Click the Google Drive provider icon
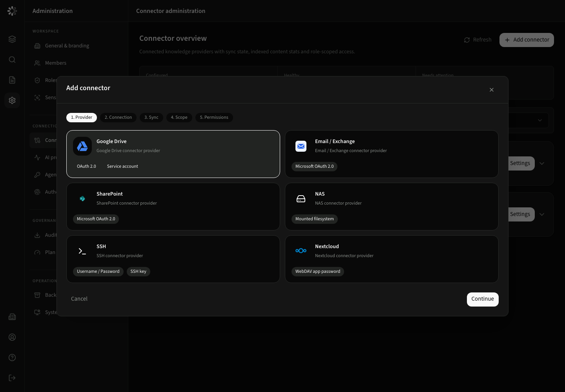Image resolution: width=565 pixels, height=392 pixels. coord(82,146)
